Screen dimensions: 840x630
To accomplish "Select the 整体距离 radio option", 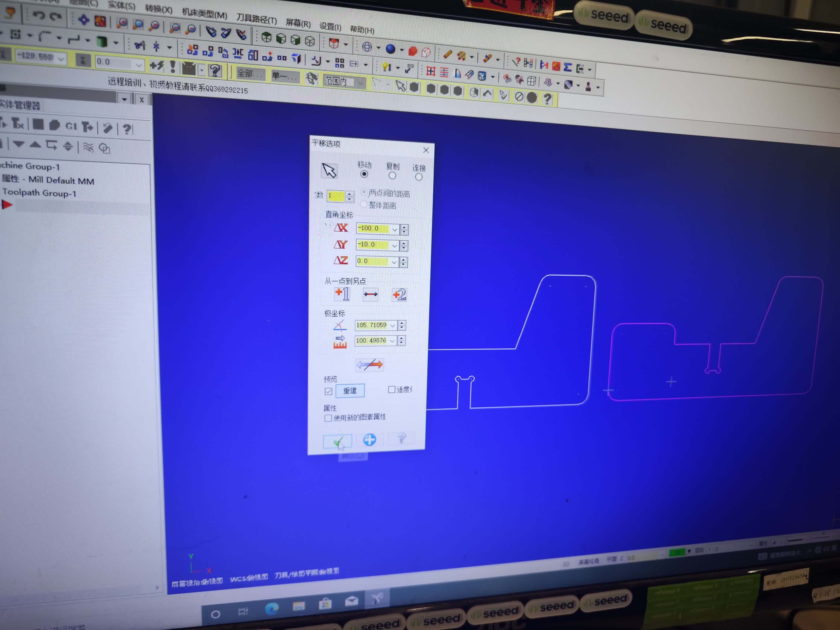I will pyautogui.click(x=364, y=204).
